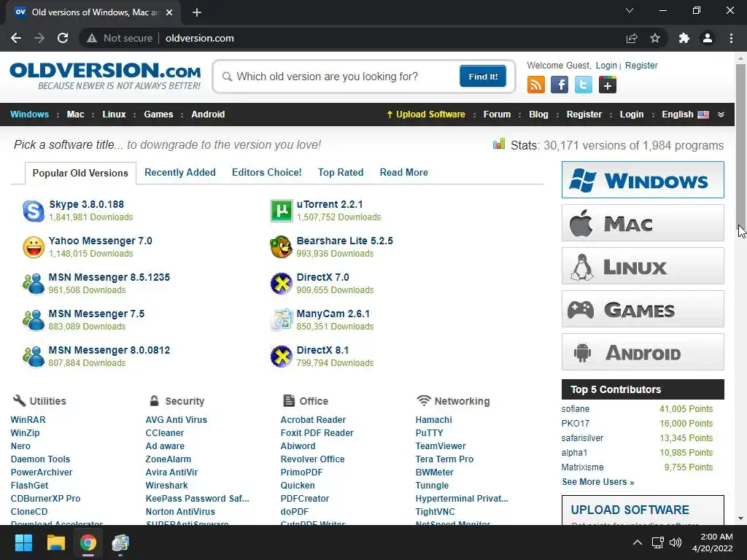Open the Blog link

(538, 114)
